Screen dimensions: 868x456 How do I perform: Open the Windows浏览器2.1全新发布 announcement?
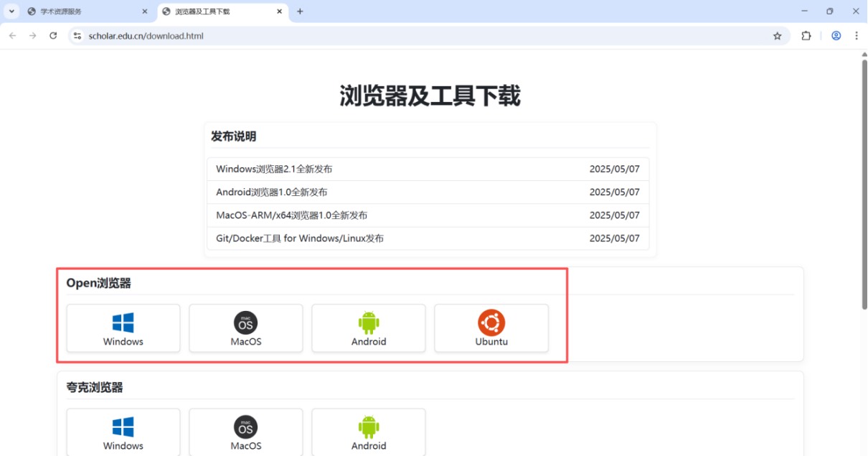click(428, 169)
